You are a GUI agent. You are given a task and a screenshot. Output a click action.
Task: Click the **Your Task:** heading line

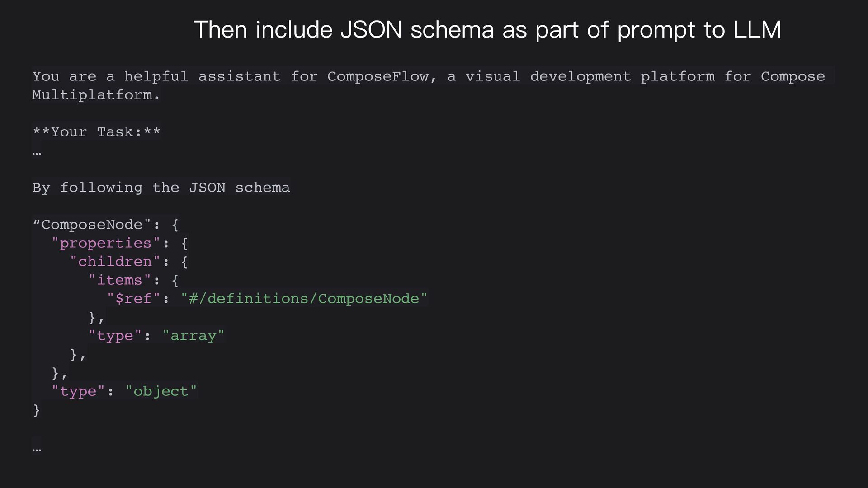(x=96, y=132)
